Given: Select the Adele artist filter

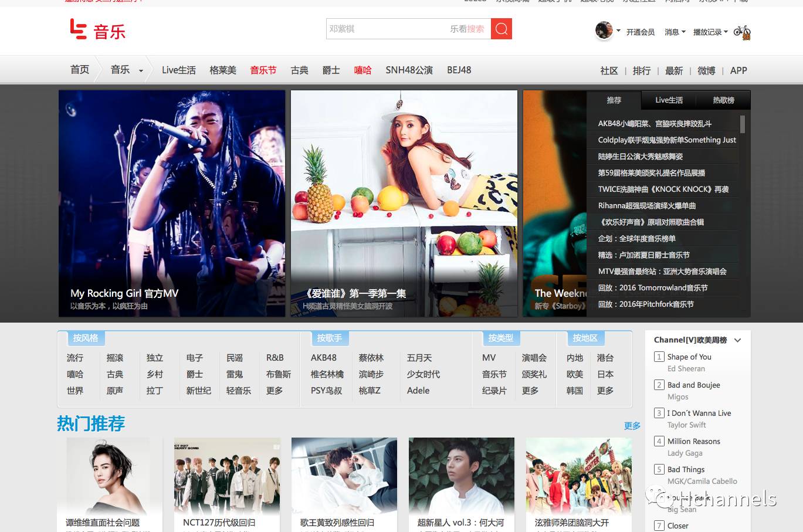Looking at the screenshot, I should click(418, 391).
